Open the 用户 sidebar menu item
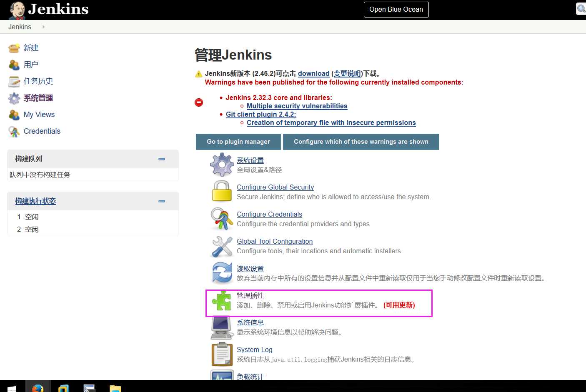586x392 pixels. (31, 65)
